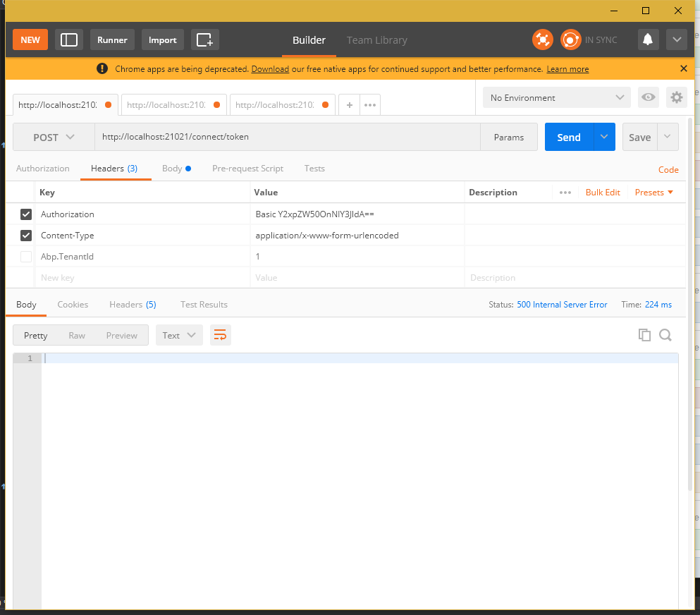Click inside the request URL field

coord(282,137)
